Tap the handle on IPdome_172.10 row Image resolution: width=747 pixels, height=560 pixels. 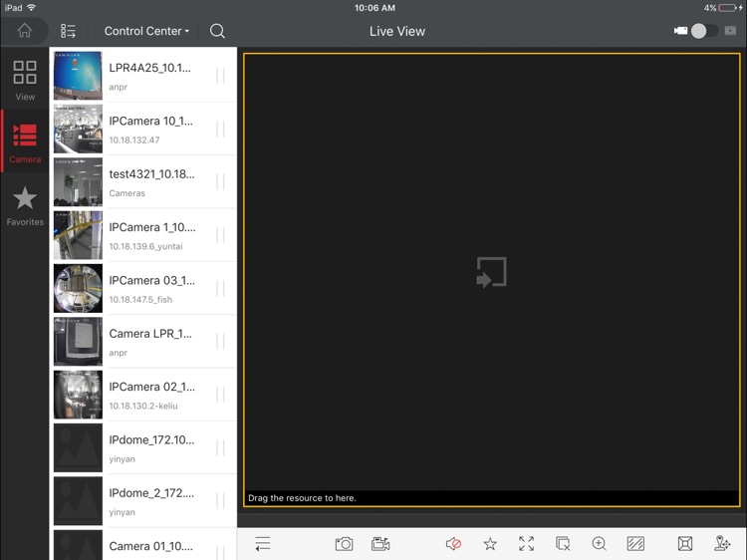(x=220, y=447)
